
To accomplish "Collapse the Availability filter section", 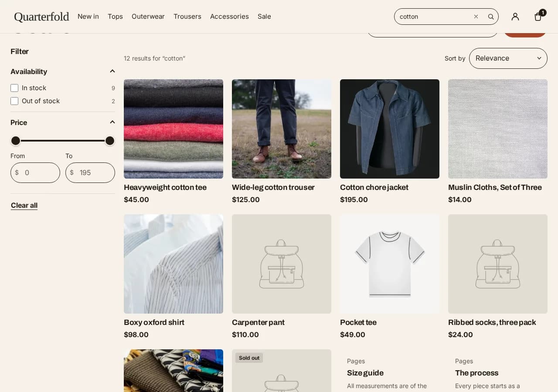I will click(x=63, y=71).
